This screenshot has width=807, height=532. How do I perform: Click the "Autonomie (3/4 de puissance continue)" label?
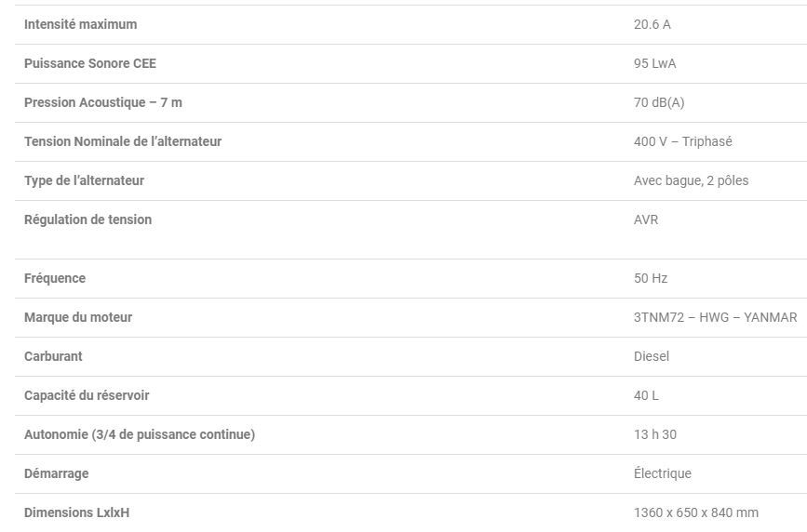click(140, 434)
